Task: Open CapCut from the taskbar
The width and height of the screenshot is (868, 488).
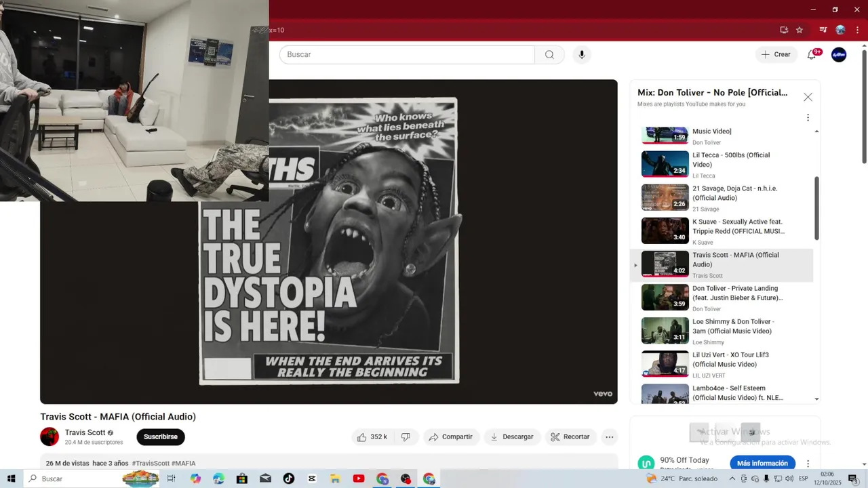Action: pos(312,479)
